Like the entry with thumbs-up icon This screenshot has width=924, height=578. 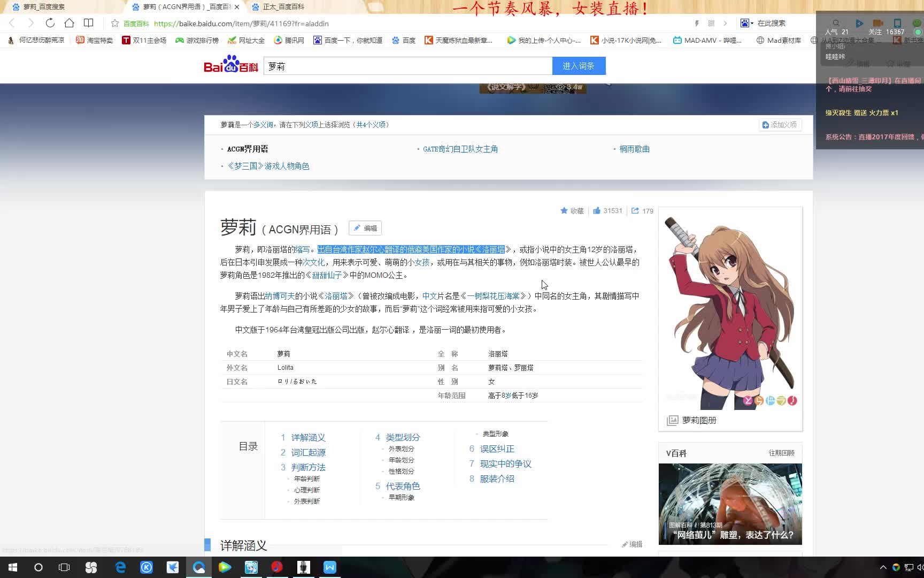point(597,211)
